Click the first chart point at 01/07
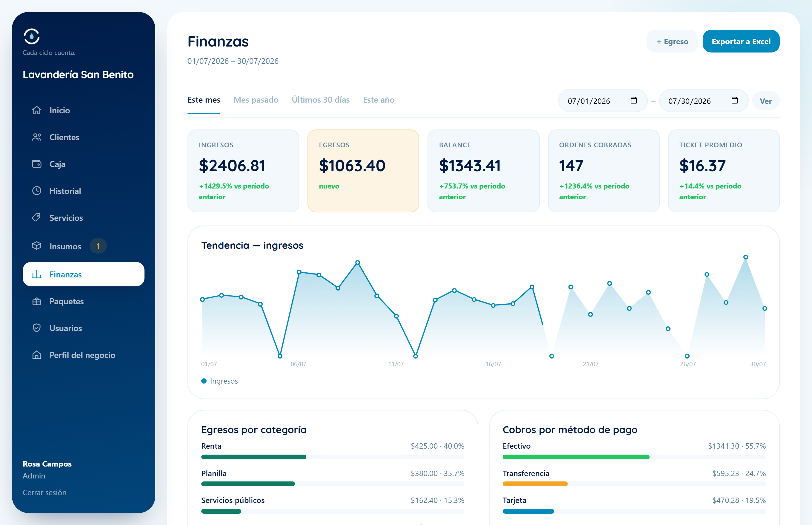812x525 pixels. click(x=202, y=299)
